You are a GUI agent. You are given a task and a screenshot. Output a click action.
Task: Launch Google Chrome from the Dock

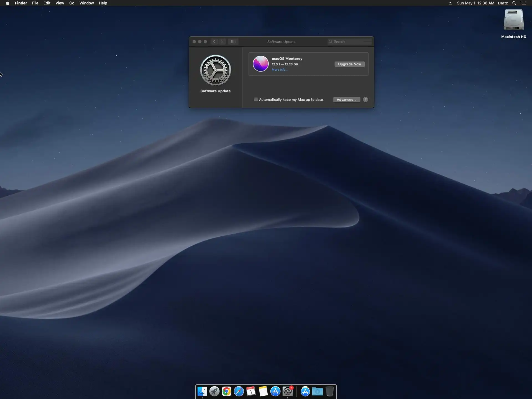tap(227, 391)
